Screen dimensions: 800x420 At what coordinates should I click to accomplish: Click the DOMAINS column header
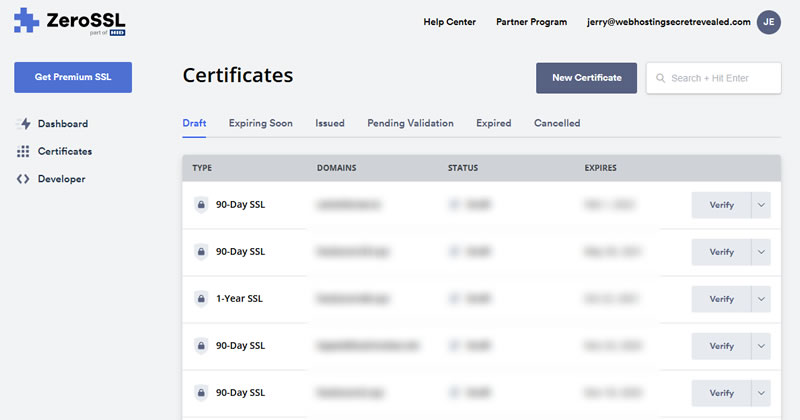tap(337, 168)
